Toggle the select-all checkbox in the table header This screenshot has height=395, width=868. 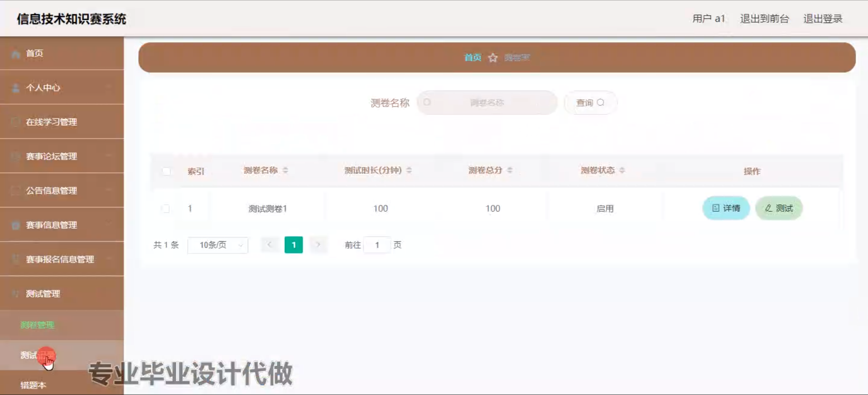[166, 171]
